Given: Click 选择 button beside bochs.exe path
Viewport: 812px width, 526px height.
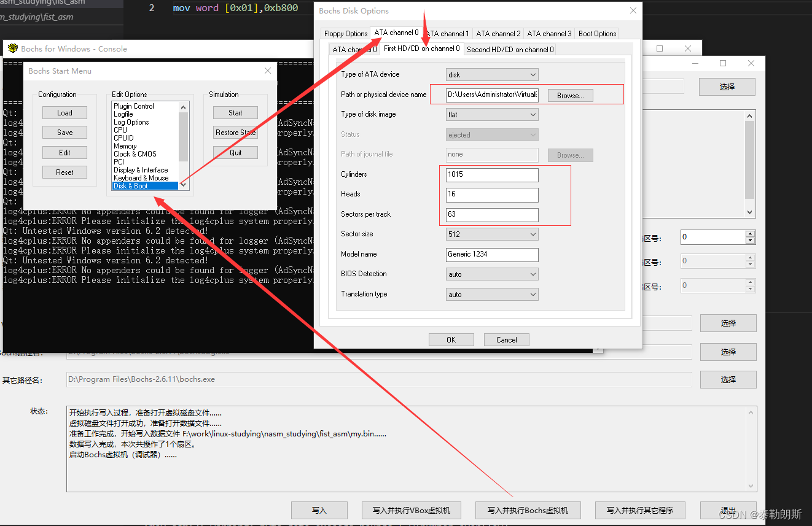Looking at the screenshot, I should tap(728, 380).
